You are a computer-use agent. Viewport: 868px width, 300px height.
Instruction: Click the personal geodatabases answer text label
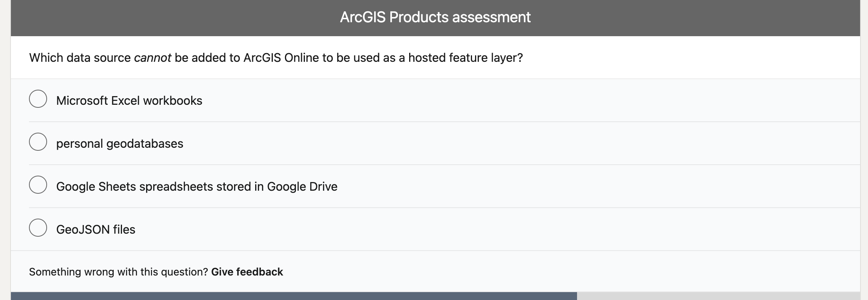120,143
